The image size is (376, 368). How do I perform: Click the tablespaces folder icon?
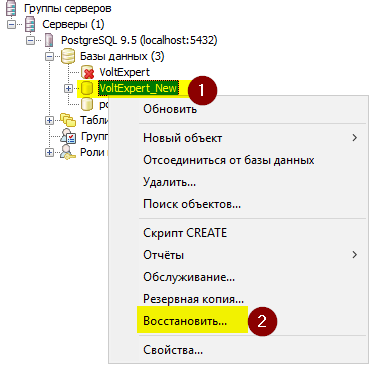point(68,120)
